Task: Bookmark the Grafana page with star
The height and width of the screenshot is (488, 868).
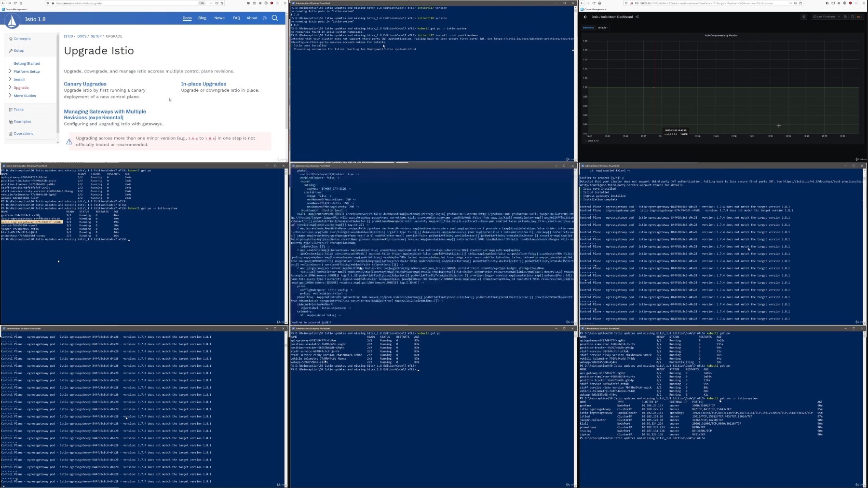Action: click(x=800, y=3)
